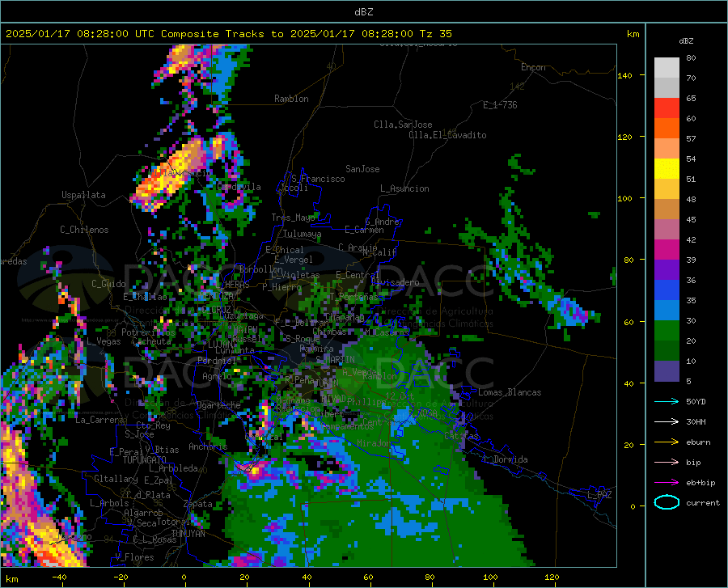Click the 'L_Asuncion' map label
The width and height of the screenshot is (728, 588).
click(x=405, y=188)
